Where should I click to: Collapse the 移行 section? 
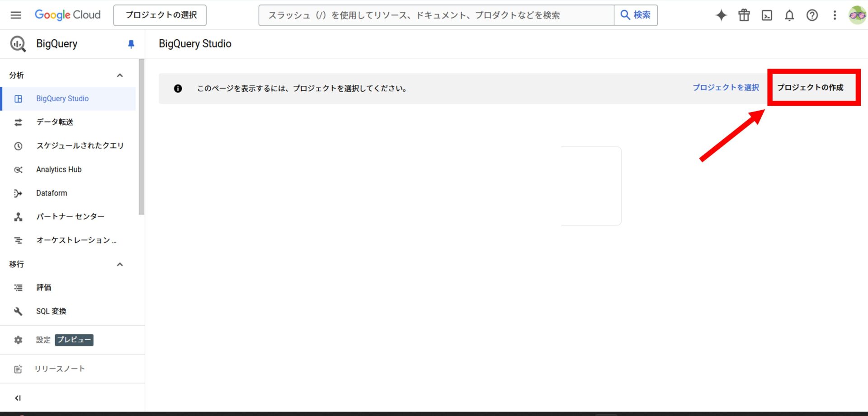click(120, 264)
